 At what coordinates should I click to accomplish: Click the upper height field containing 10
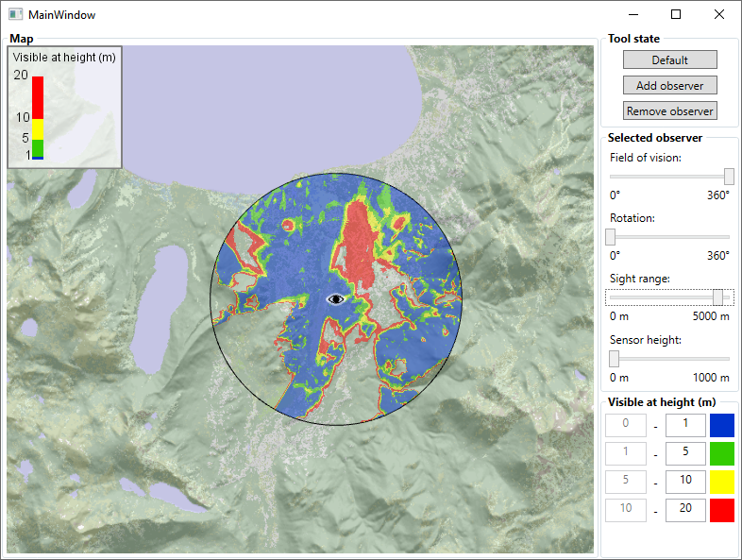[685, 481]
